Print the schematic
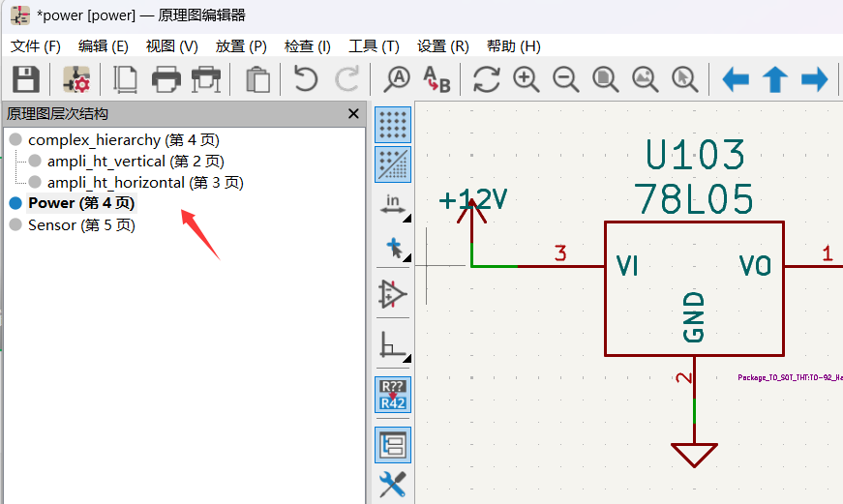This screenshot has height=504, width=843. click(x=166, y=79)
